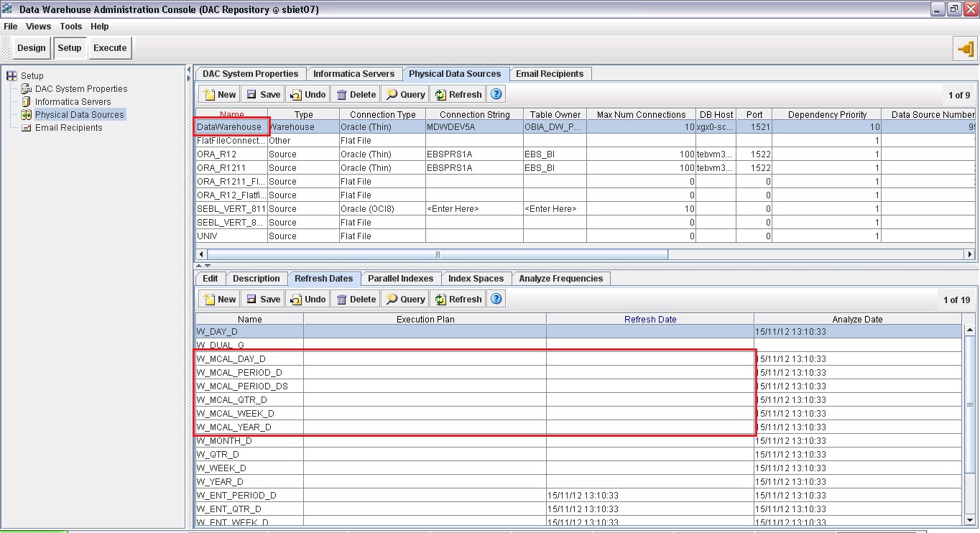
Task: Refresh the data sources list
Action: pyautogui.click(x=458, y=93)
